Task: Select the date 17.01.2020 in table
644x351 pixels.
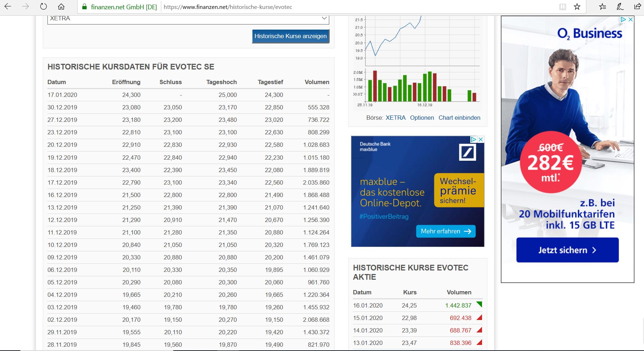Action: tap(62, 95)
